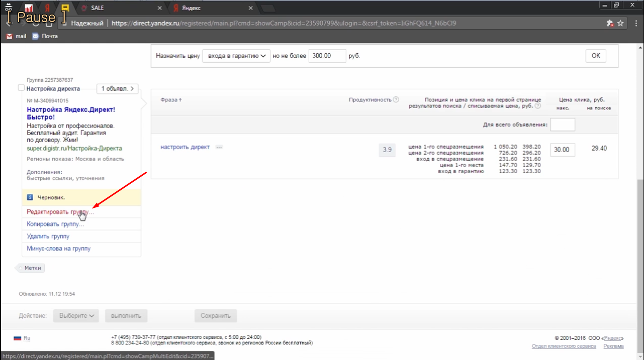
Task: Open super.digistr.ru/Настройка-Директа ad link
Action: click(x=74, y=148)
